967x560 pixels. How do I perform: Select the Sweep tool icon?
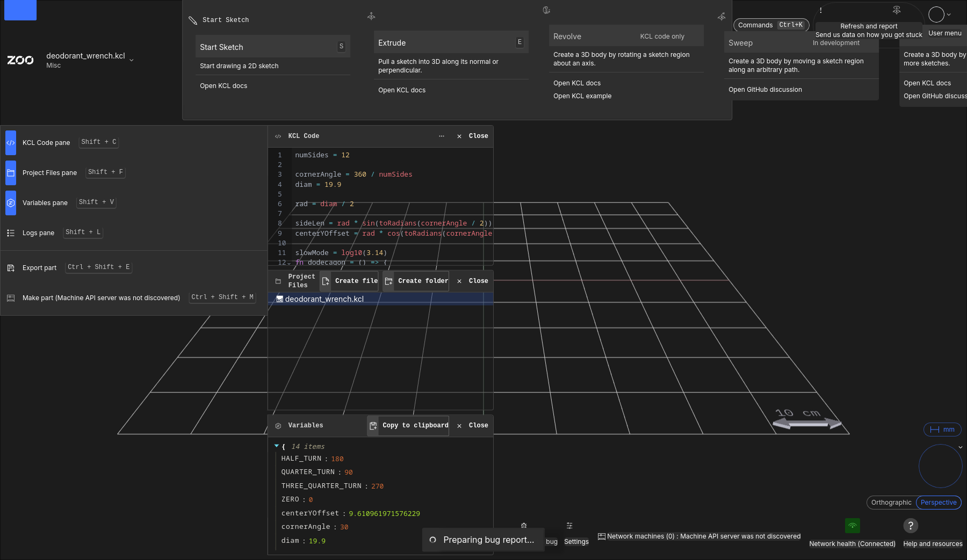coord(721,17)
